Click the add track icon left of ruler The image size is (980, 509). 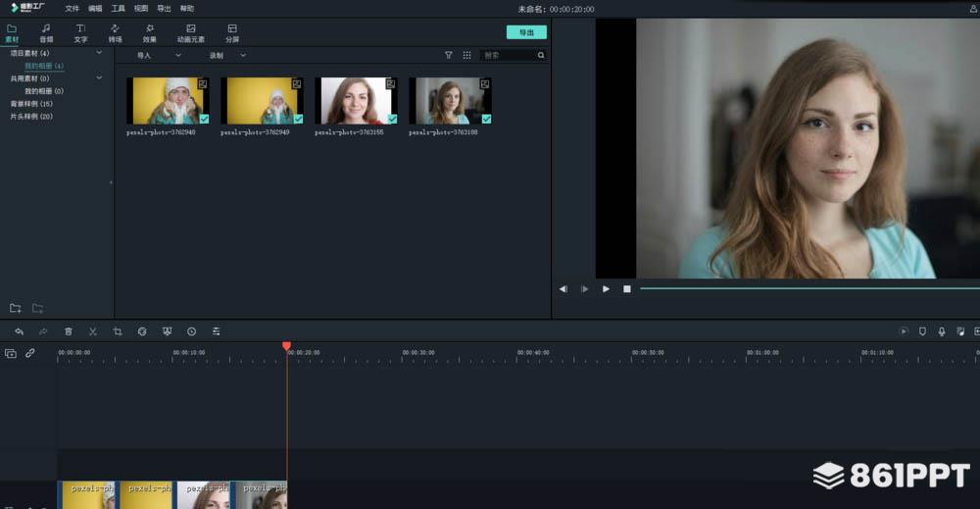[x=11, y=353]
